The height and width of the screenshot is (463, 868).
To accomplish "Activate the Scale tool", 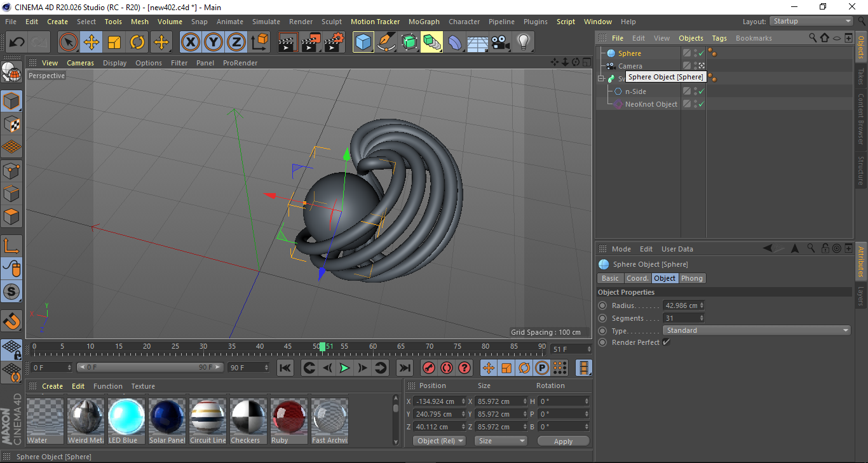I will click(114, 43).
